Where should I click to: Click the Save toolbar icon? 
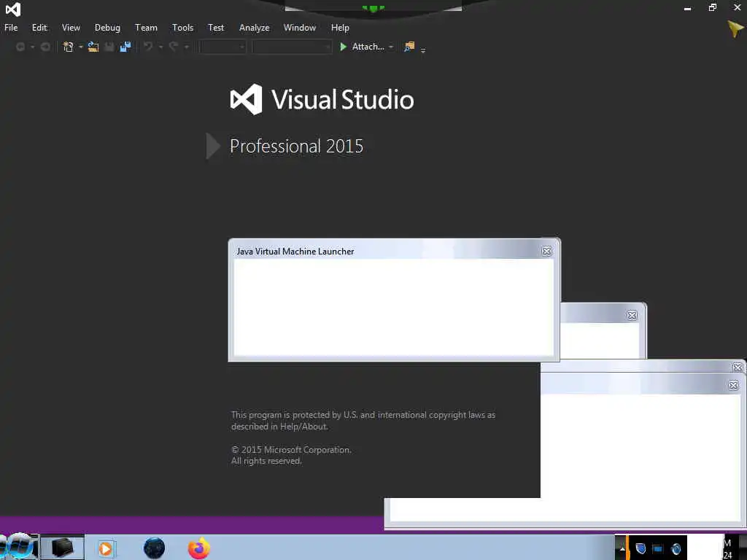(x=109, y=47)
